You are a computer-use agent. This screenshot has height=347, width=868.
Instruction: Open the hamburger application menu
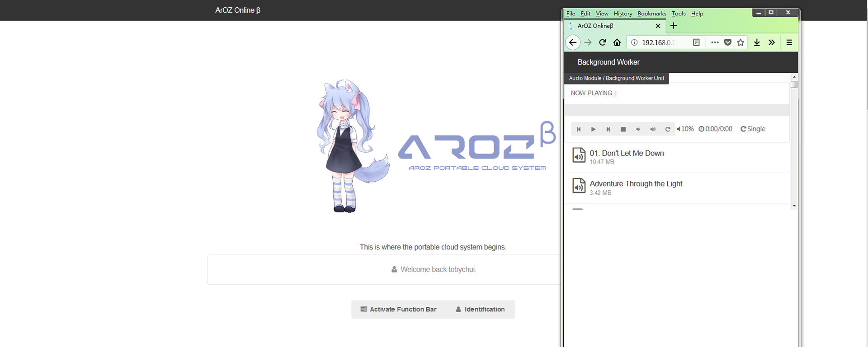pos(789,42)
